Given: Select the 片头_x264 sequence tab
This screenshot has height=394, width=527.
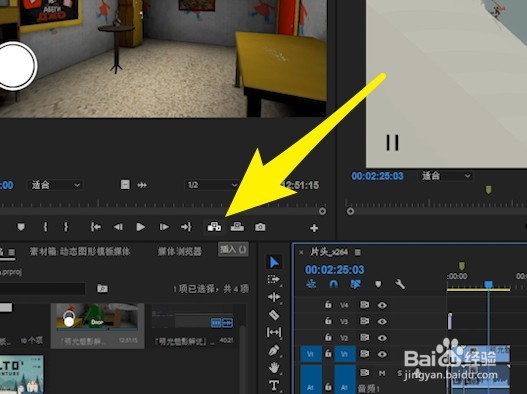Looking at the screenshot, I should 329,252.
